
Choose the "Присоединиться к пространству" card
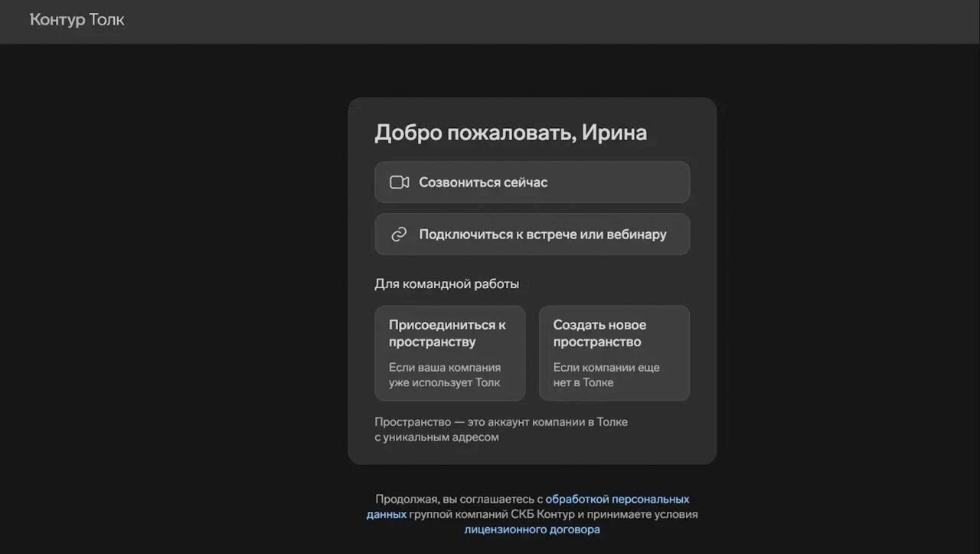coord(449,352)
